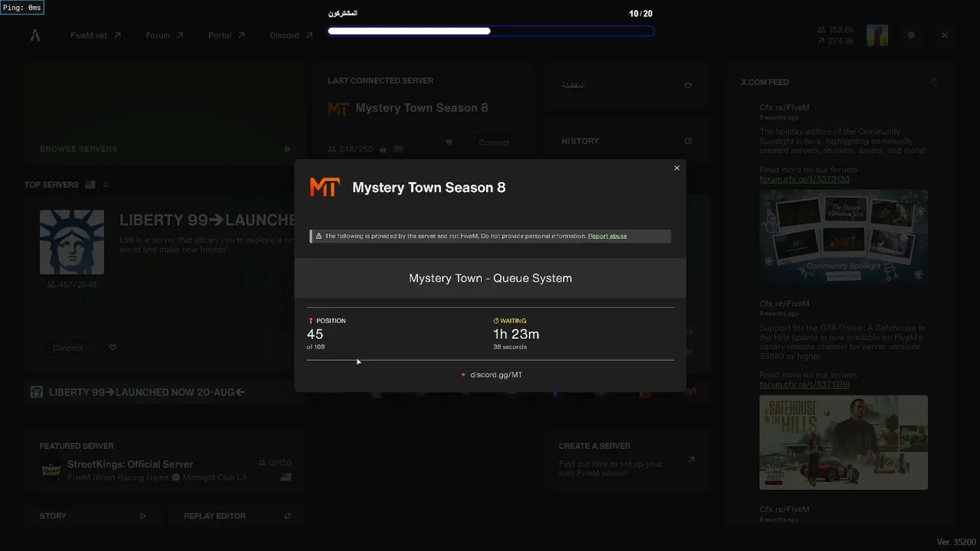The image size is (980, 551).
Task: Click the queue position number 45
Action: [315, 334]
